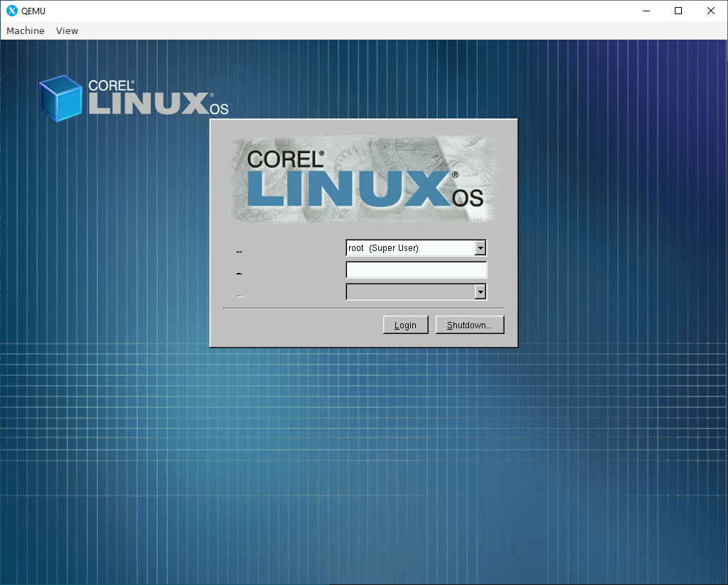This screenshot has height=585, width=728.
Task: Click the gray LINUX wordmark beside the cube
Action: (x=148, y=103)
